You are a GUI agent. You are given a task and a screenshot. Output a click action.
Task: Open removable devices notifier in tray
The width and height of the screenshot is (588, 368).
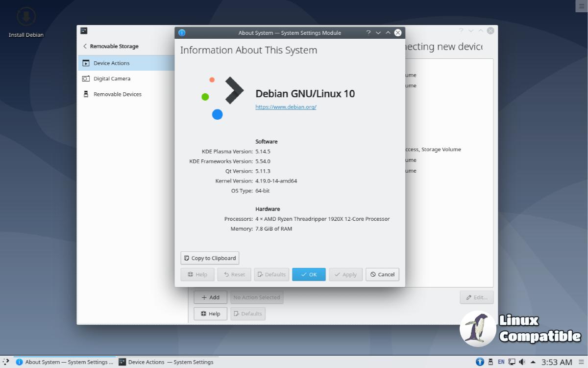tap(490, 362)
